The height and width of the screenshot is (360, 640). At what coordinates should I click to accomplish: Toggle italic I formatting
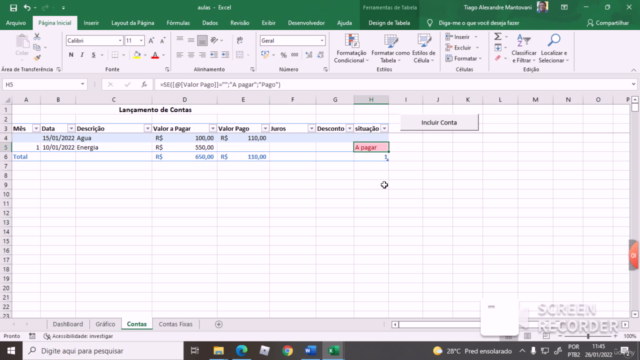(82, 55)
